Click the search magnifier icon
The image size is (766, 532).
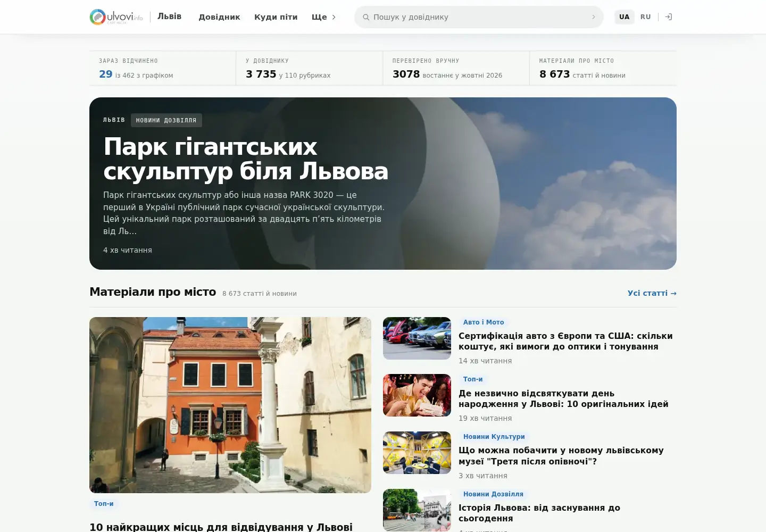click(x=366, y=17)
